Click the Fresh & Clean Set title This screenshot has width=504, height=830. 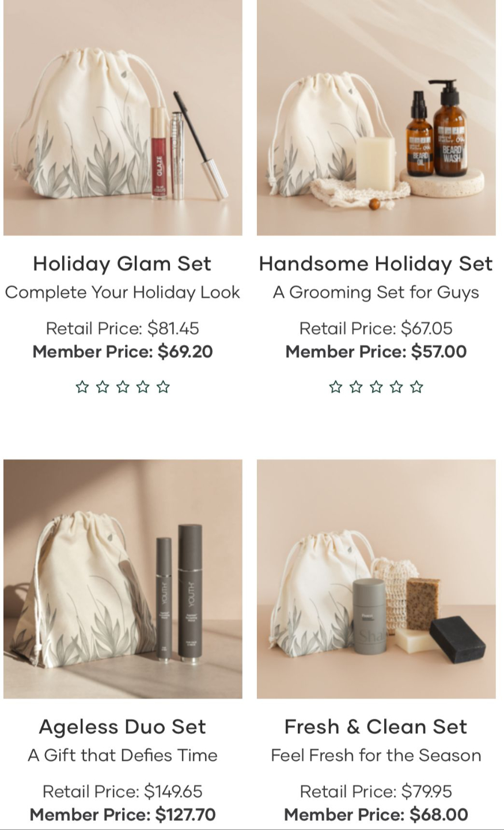pyautogui.click(x=376, y=726)
